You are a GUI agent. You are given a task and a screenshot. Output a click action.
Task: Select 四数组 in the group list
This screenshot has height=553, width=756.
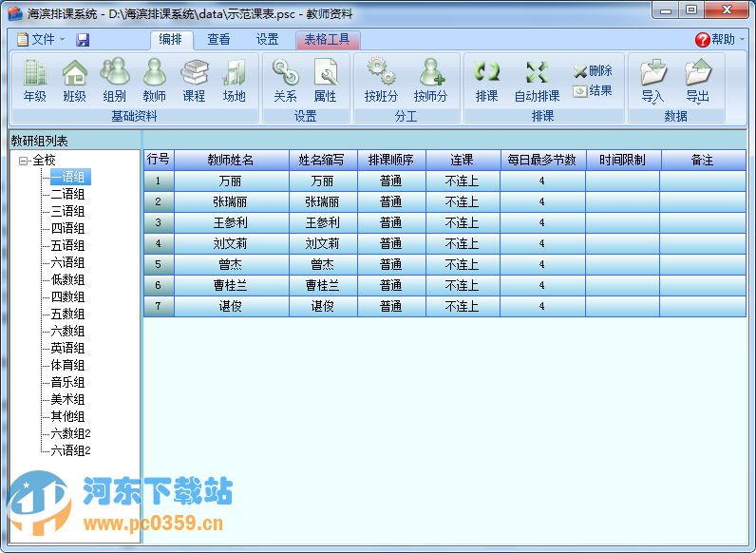[68, 296]
